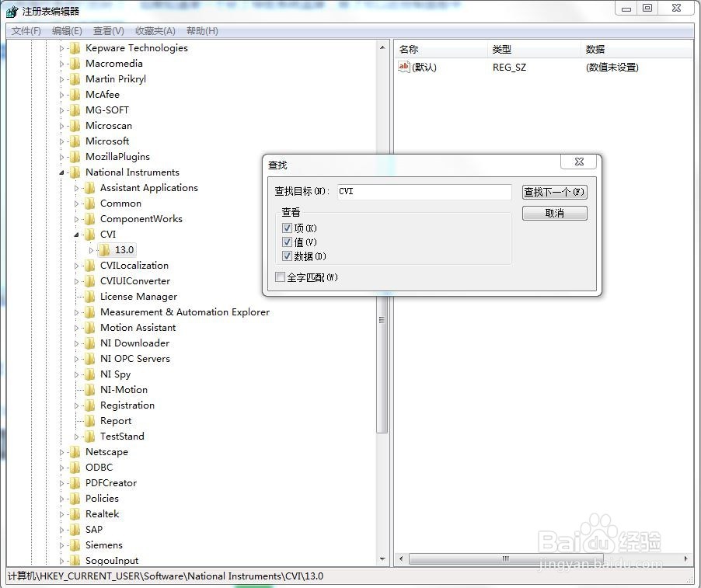Uncheck the 项(K) checkbox
The width and height of the screenshot is (701, 588).
(287, 228)
